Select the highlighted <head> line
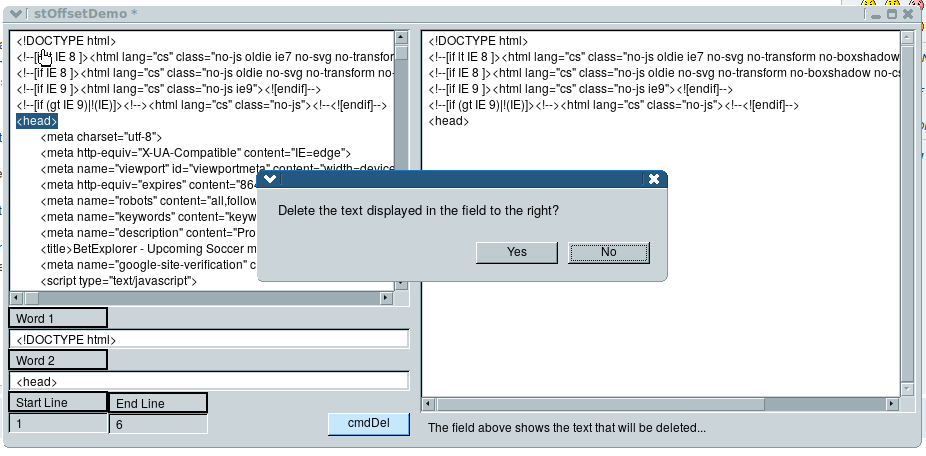The image size is (926, 456). pos(37,121)
